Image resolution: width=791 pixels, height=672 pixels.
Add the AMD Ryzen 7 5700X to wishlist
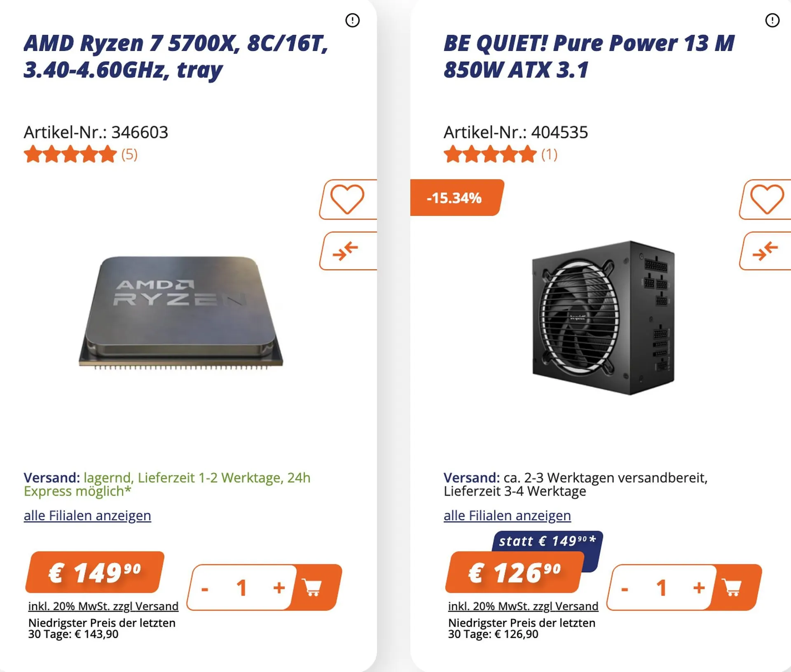[348, 199]
